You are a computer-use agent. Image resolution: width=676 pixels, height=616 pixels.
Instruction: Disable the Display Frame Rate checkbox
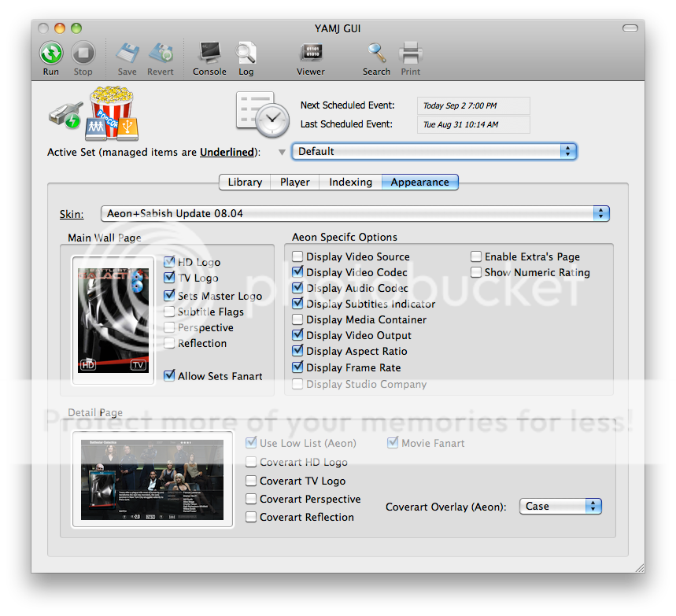click(x=297, y=367)
